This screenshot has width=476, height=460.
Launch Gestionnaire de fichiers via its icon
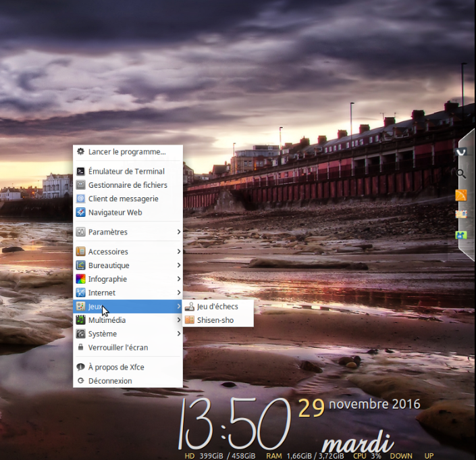(x=80, y=185)
